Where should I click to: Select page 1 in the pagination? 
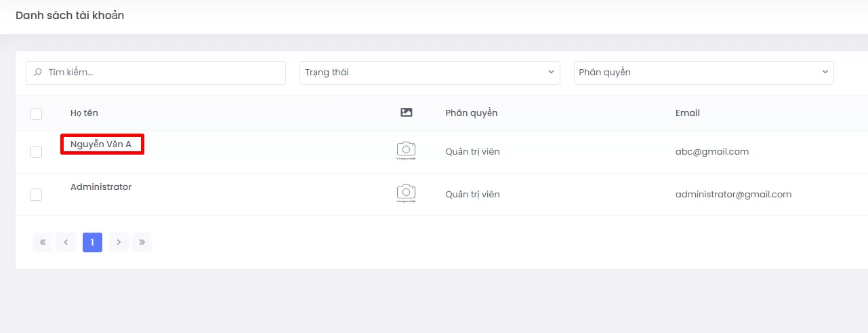click(x=92, y=242)
